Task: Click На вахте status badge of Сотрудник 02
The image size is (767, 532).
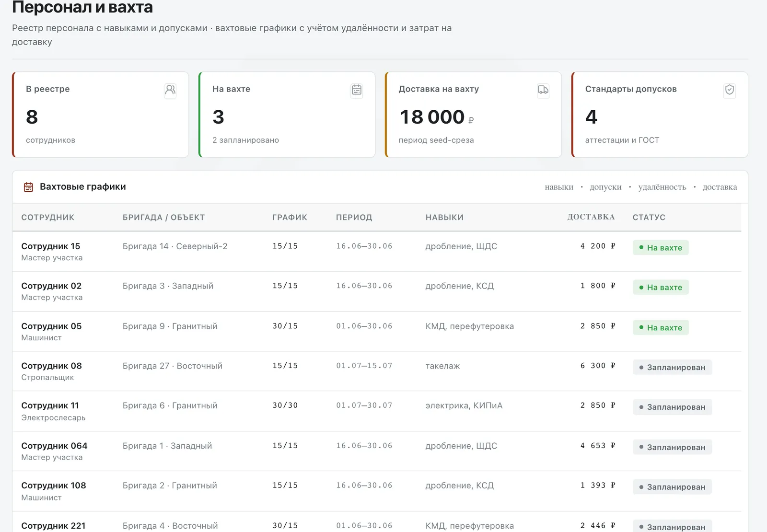Action: point(661,287)
